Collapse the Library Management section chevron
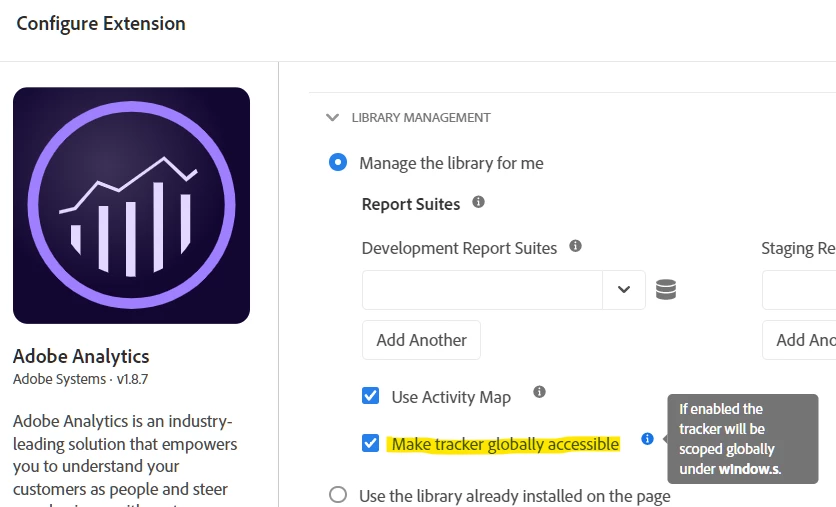836x507 pixels. click(333, 117)
